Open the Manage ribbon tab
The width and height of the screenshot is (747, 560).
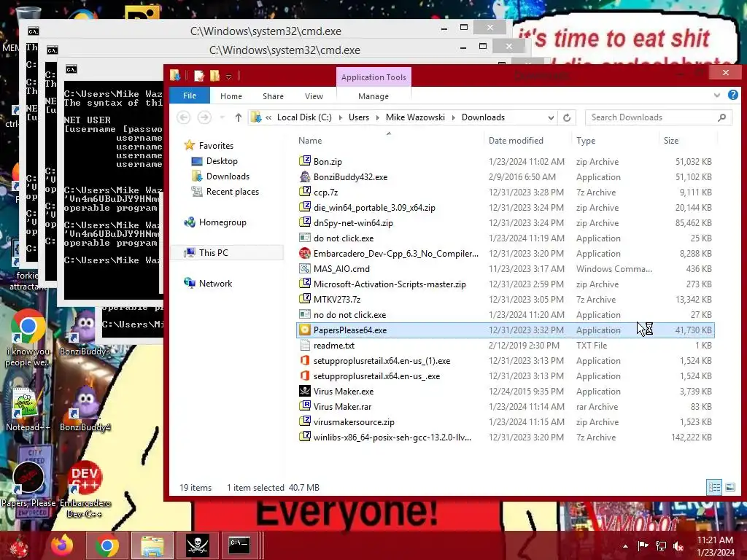tap(373, 96)
